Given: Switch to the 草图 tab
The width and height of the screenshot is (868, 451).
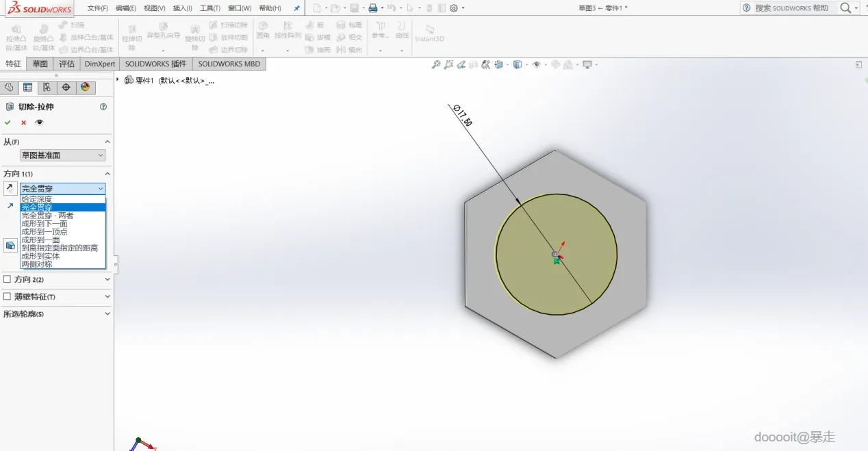Looking at the screenshot, I should coord(40,64).
